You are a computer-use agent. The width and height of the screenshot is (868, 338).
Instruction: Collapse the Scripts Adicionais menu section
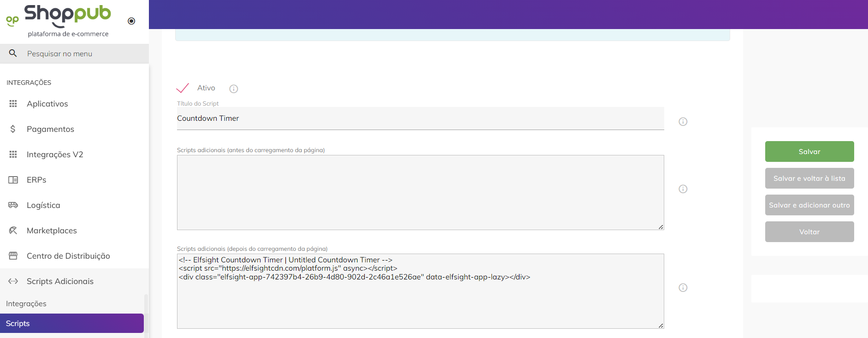[x=60, y=281]
